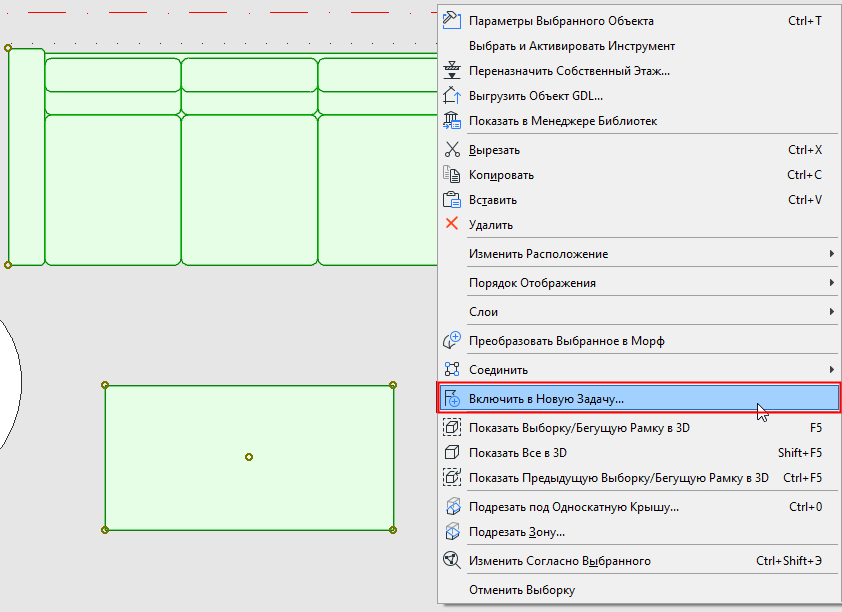Click bottom-left corner hotspot of the sofa
This screenshot has height=612, width=842.
click(8, 265)
